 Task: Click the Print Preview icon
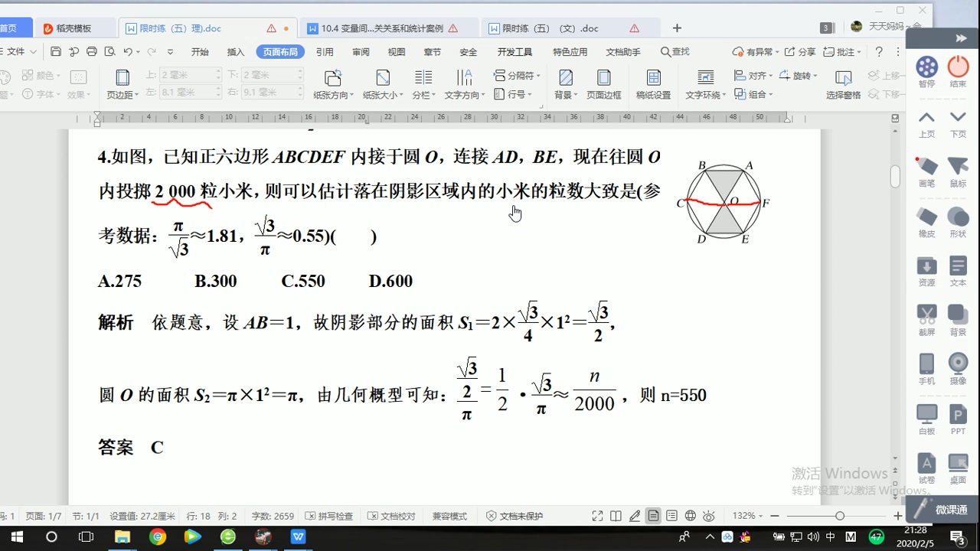tap(109, 51)
